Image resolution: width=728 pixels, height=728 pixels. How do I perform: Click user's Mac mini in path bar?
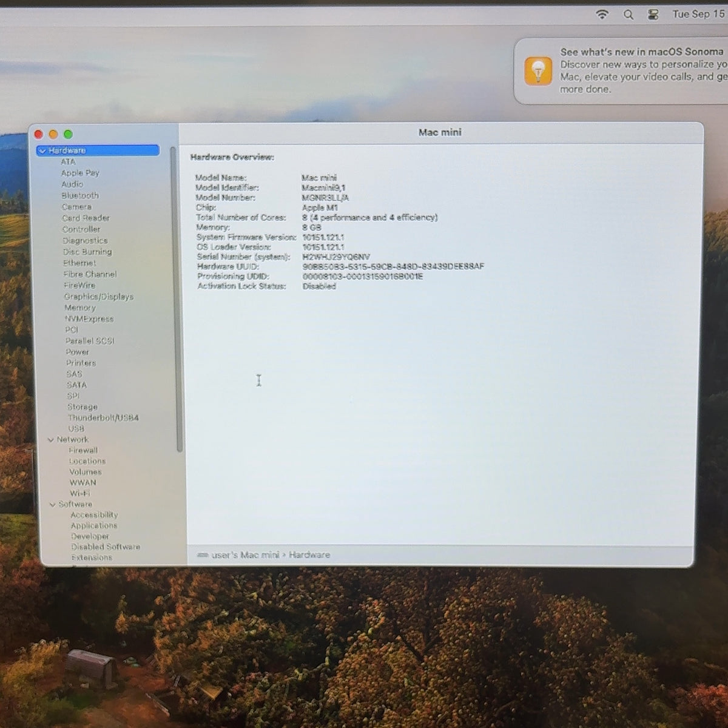tap(245, 555)
